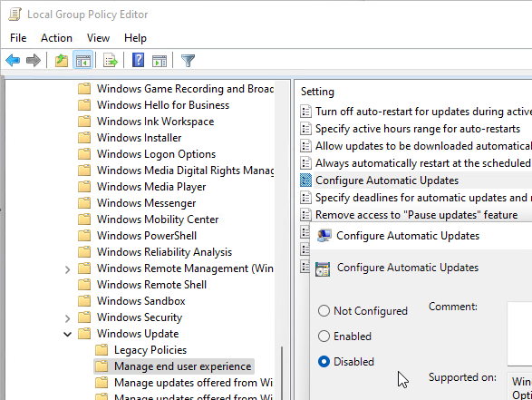Open Help via the question mark icon
Image resolution: width=532 pixels, height=400 pixels.
(138, 61)
